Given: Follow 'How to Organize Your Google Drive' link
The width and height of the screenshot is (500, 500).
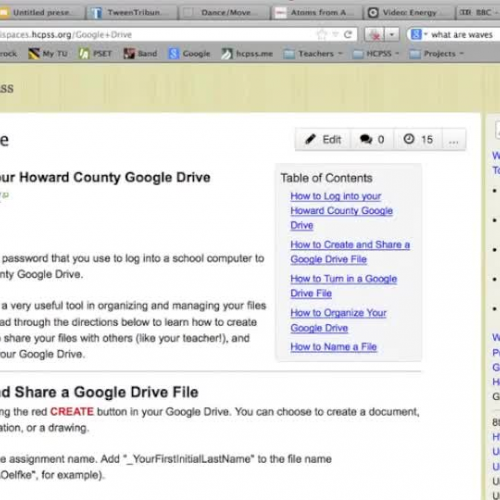Looking at the screenshot, I should pyautogui.click(x=338, y=320).
